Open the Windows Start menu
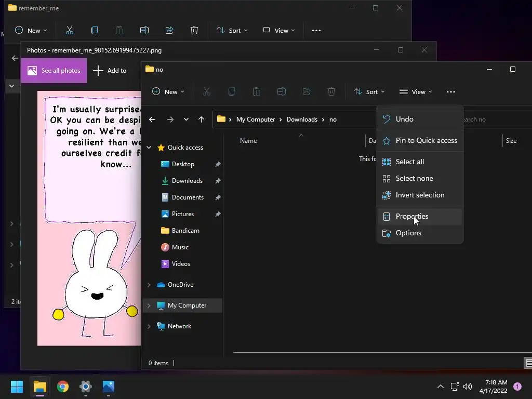The image size is (532, 399). (x=17, y=387)
